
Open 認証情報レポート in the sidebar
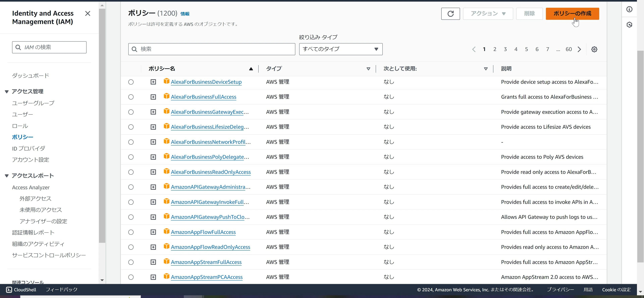[x=33, y=233]
